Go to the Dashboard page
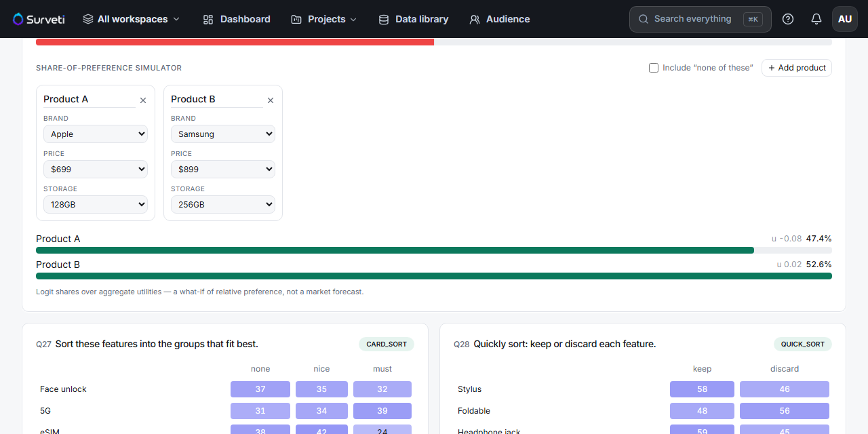 pyautogui.click(x=237, y=19)
